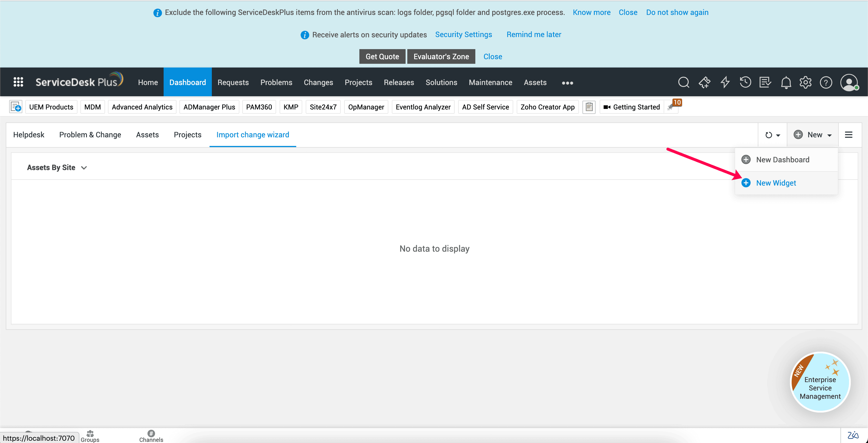The height and width of the screenshot is (443, 868).
Task: Click the clipboard icon near Getting Started
Action: [x=589, y=107]
